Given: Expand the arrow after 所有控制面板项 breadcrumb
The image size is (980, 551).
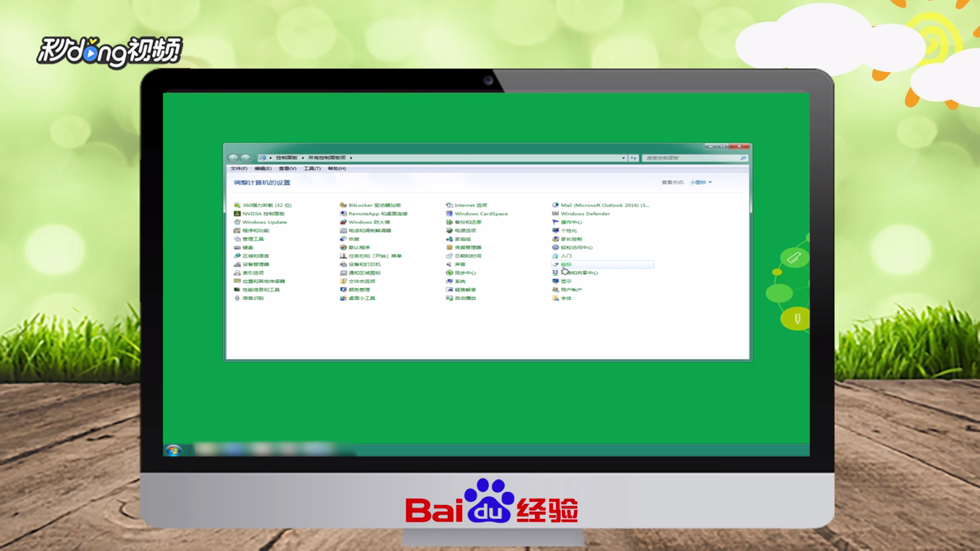Looking at the screenshot, I should tap(351, 158).
